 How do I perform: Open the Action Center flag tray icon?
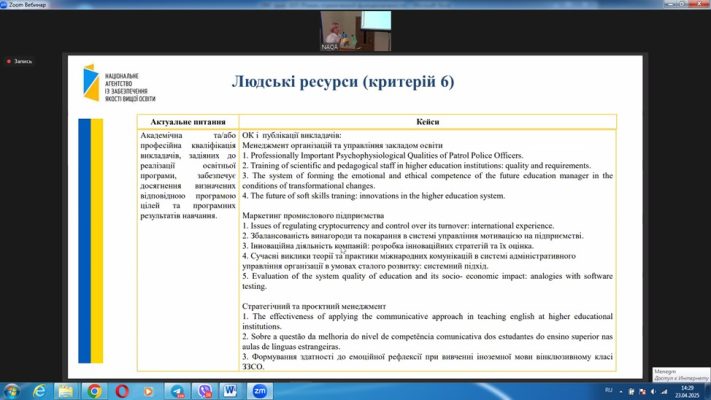click(642, 391)
